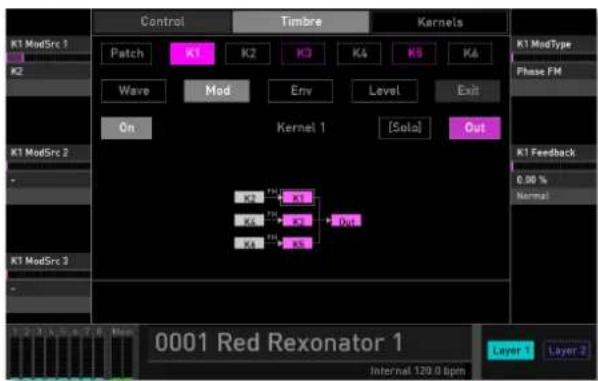
Task: Click the K1 carrier node in the routing diagram
Action: point(297,198)
